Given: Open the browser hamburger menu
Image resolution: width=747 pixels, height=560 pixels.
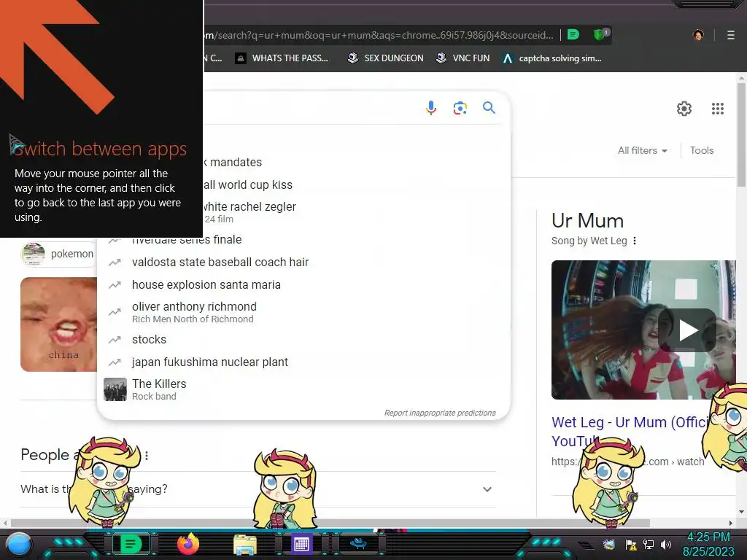Looking at the screenshot, I should pos(730,35).
